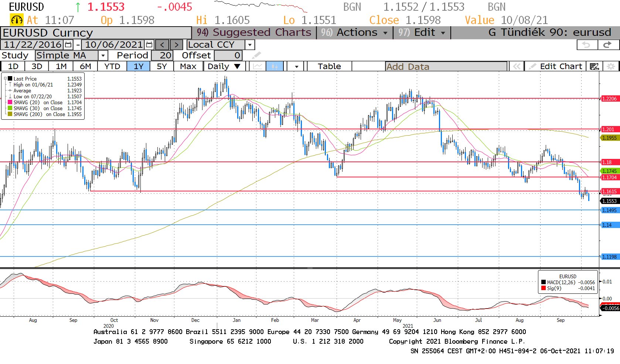
Task: Click the redo arrow icon
Action: click(x=607, y=45)
